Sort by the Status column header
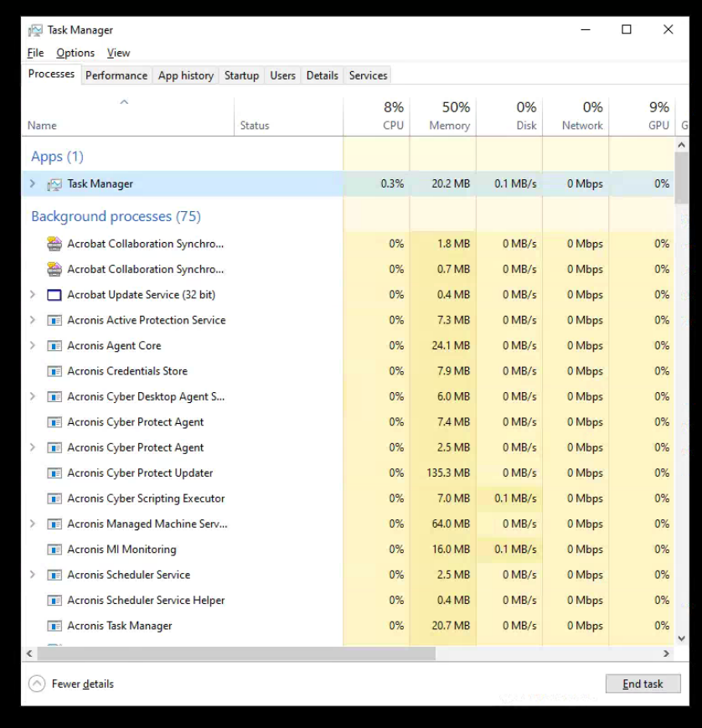702x728 pixels. click(289, 116)
